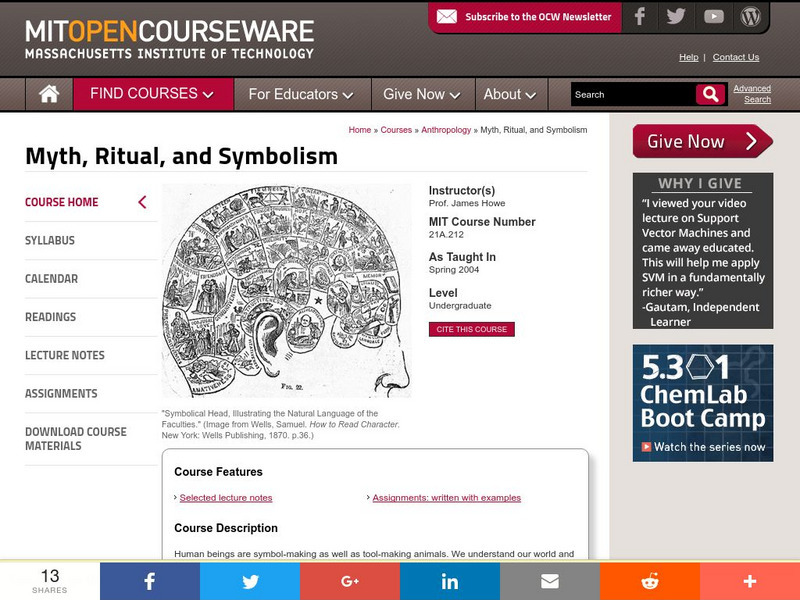Click the Course Features heading
This screenshot has width=800, height=600.
click(218, 472)
